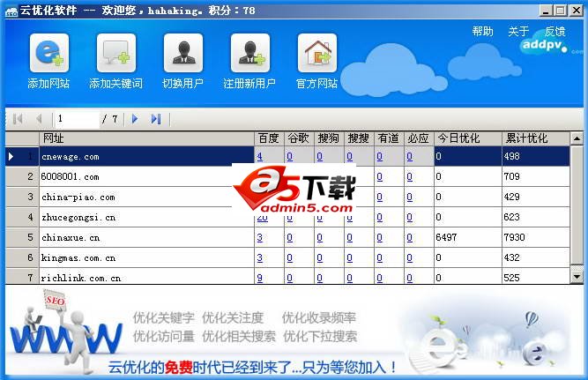Click the 搜搜 column header

tap(360, 138)
